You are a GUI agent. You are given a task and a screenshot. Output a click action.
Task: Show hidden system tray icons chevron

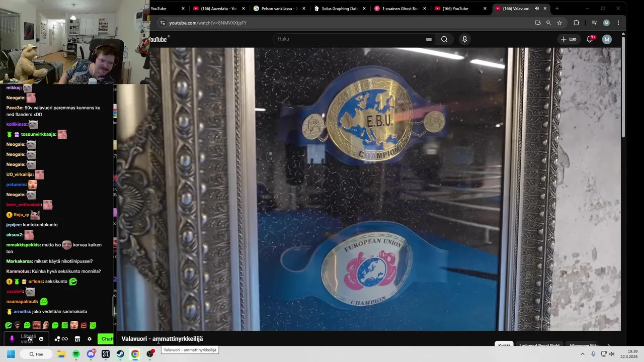[x=583, y=354]
